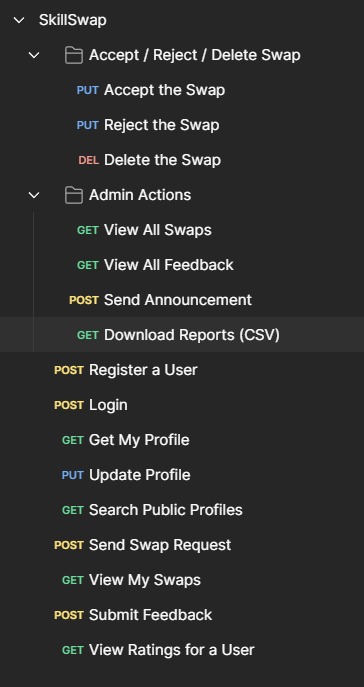Open the Reject the Swap request
The image size is (364, 687).
click(x=182, y=125)
